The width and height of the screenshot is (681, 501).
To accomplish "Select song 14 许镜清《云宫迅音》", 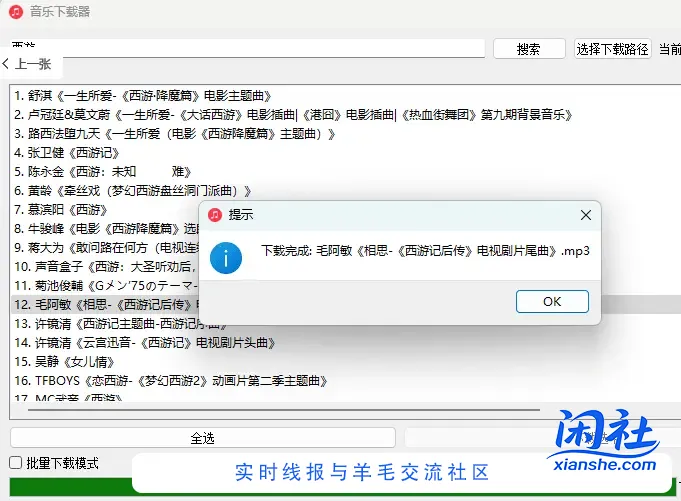I will (145, 343).
